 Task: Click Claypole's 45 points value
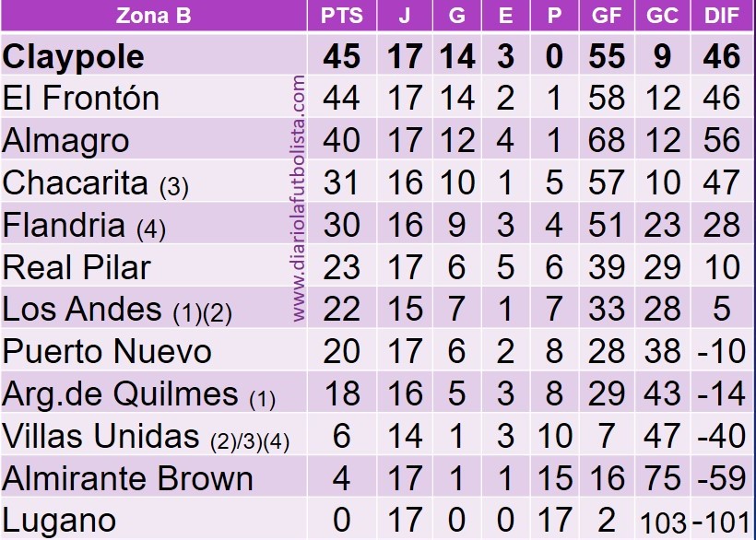[x=342, y=56]
